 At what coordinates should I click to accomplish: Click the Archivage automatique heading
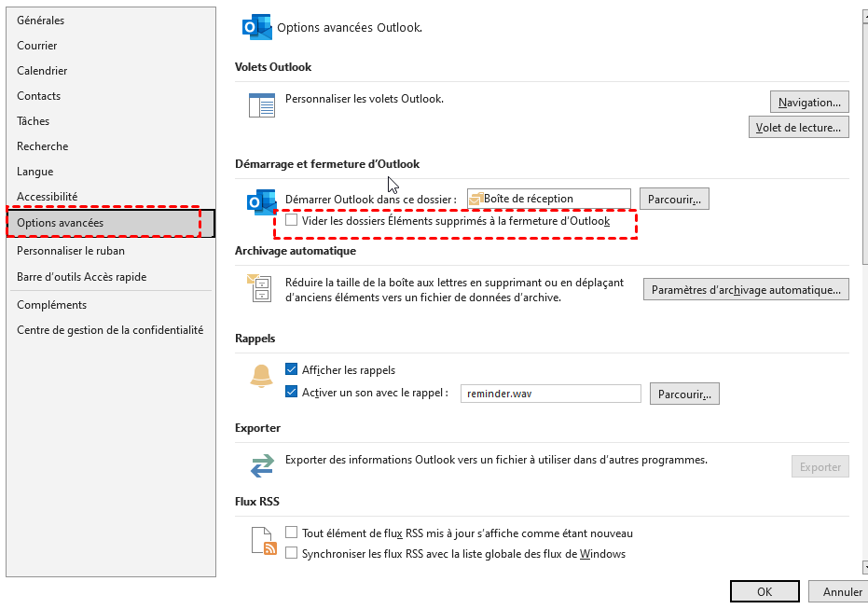(x=295, y=251)
